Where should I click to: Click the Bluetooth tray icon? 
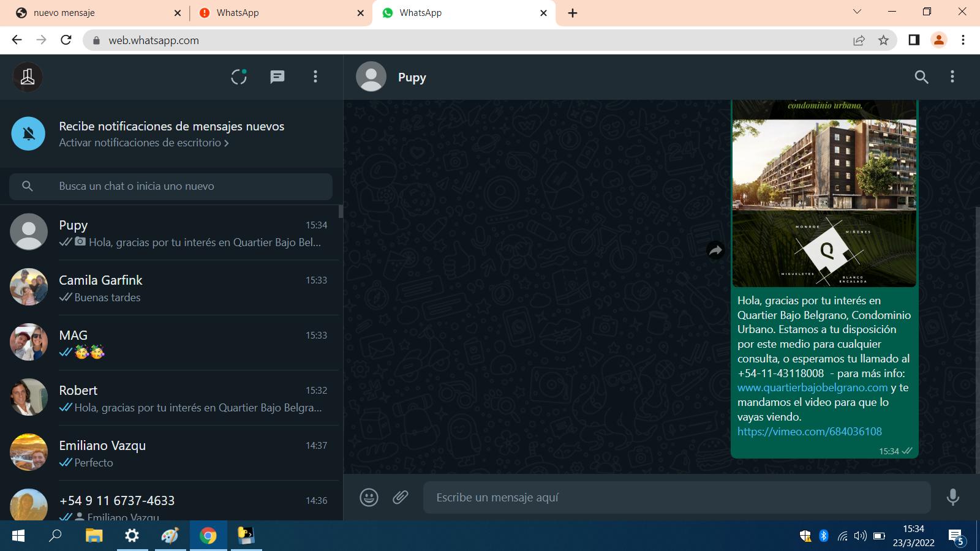tap(824, 536)
